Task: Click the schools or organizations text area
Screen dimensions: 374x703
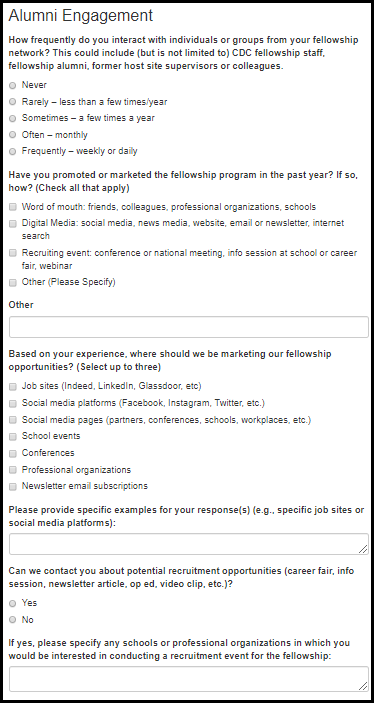Action: 189,679
